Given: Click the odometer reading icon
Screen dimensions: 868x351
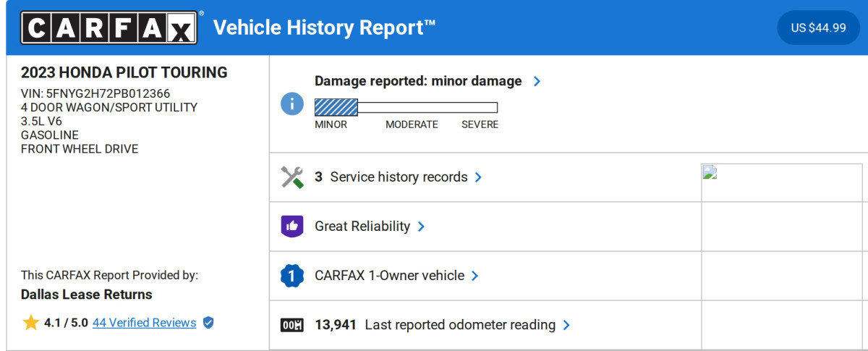Looking at the screenshot, I should 292,325.
